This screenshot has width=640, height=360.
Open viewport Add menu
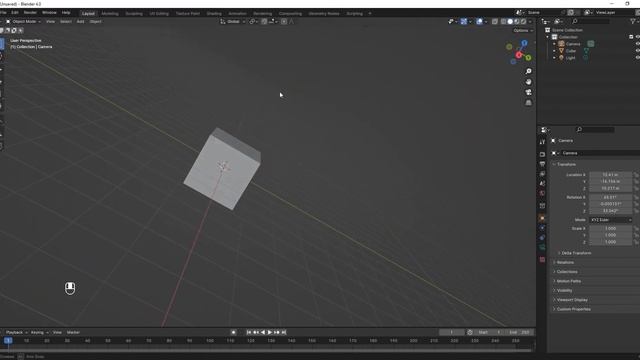pos(80,22)
